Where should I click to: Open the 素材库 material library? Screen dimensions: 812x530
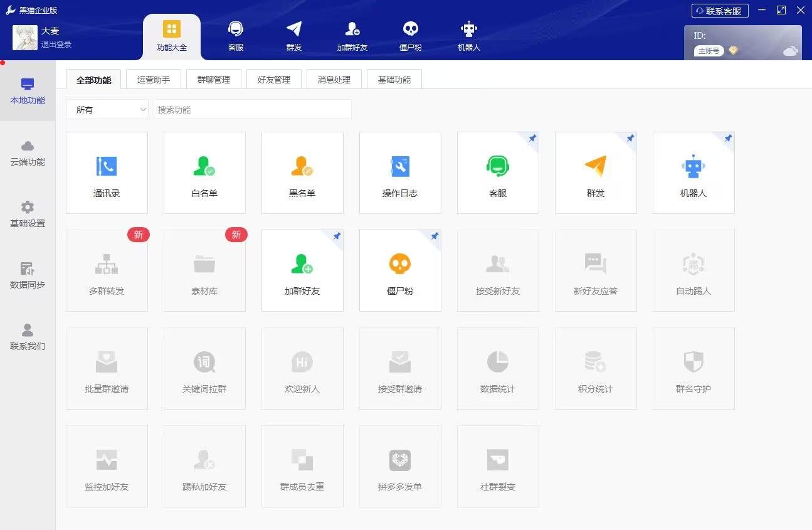[204, 270]
